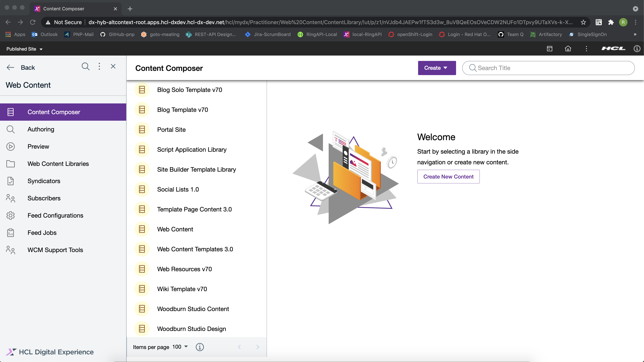Viewport: 644px width, 362px height.
Task: Select the Web Content library item
Action: click(175, 229)
